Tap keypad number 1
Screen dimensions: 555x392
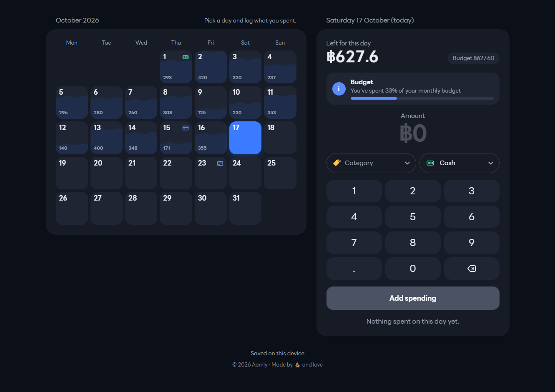pyautogui.click(x=354, y=191)
